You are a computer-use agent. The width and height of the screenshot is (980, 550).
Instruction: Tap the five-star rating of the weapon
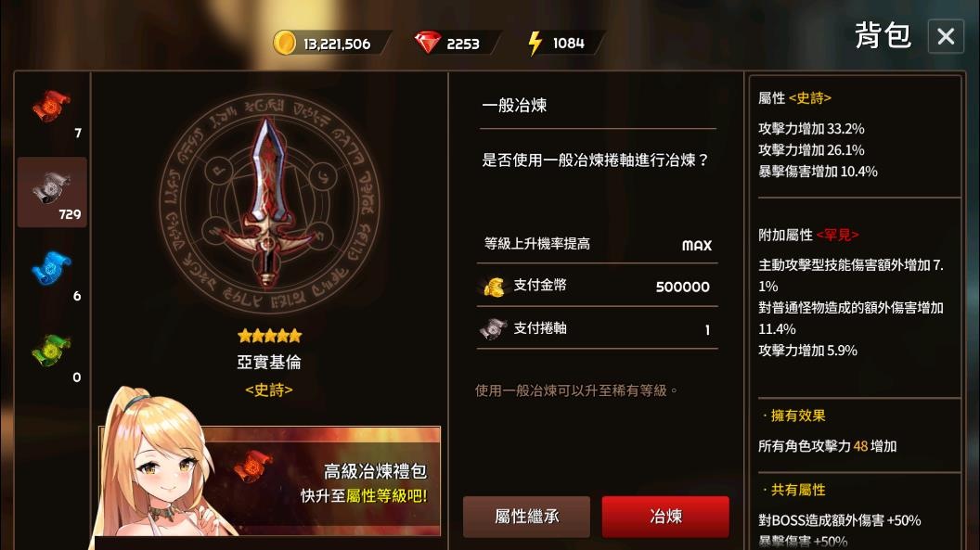[269, 336]
